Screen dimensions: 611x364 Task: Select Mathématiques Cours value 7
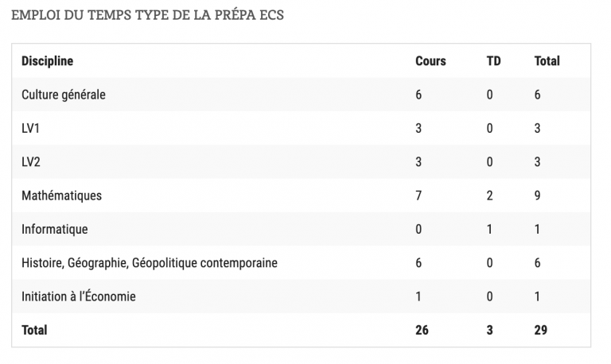418,196
